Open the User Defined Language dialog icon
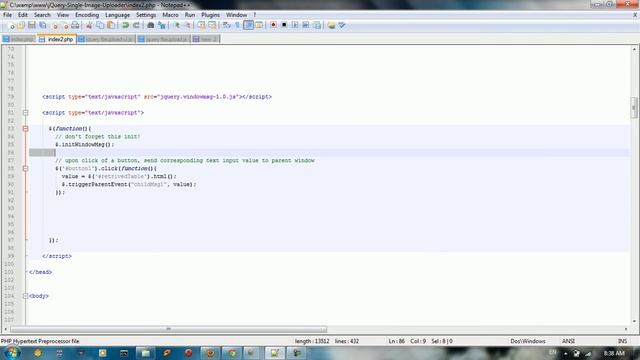The height and width of the screenshot is (360, 640). [x=259, y=25]
